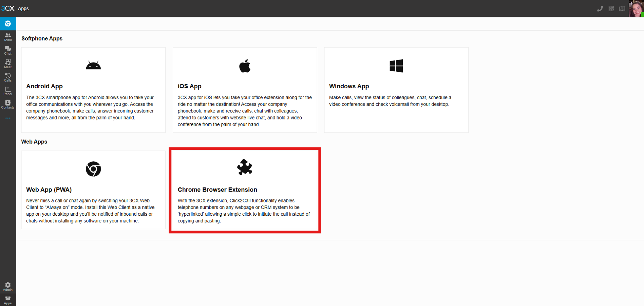This screenshot has height=306, width=644.
Task: Open the user profile avatar
Action: (x=636, y=8)
